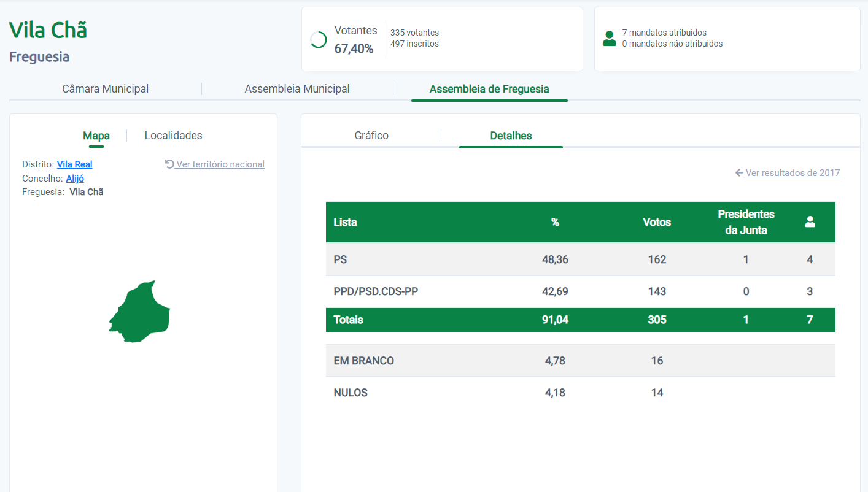Click the voter turnout progress circle icon
This screenshot has width=868, height=492.
[319, 40]
